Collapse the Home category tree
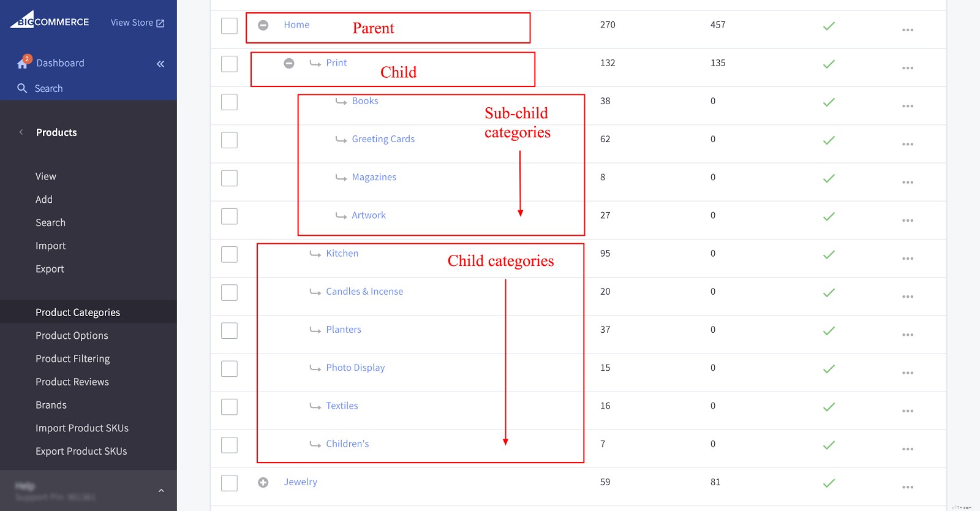980x511 pixels. pos(263,25)
